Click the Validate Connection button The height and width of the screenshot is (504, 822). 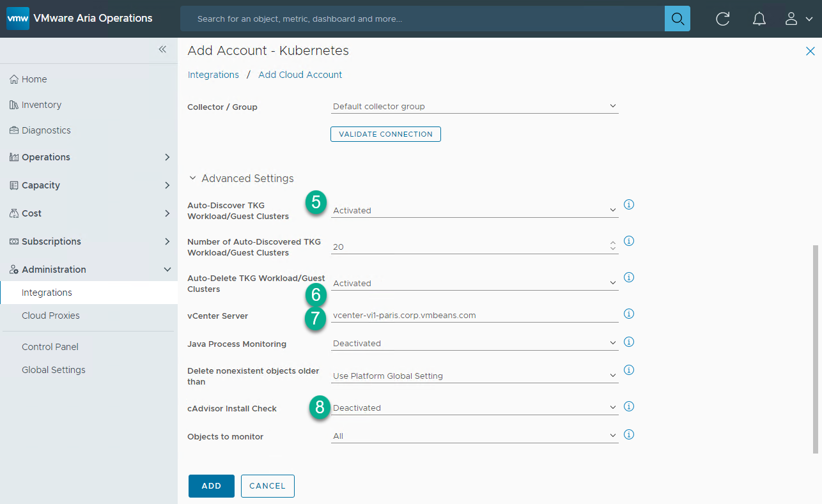coord(385,134)
